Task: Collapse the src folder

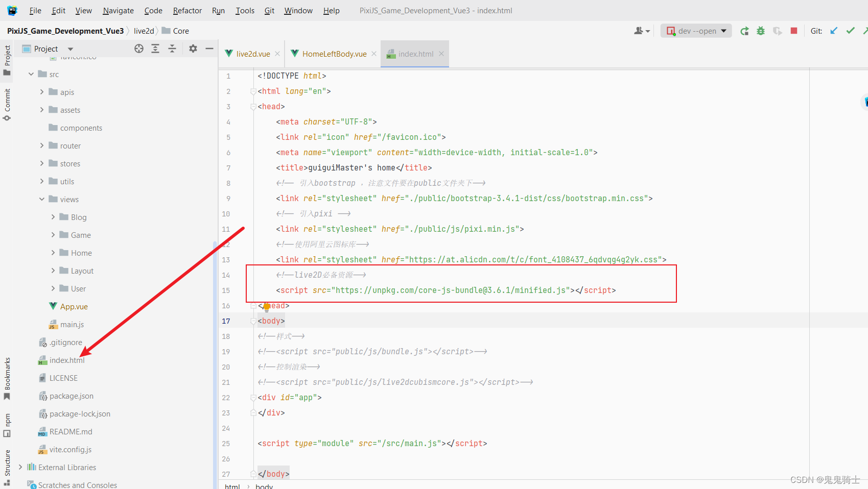Action: click(x=31, y=74)
